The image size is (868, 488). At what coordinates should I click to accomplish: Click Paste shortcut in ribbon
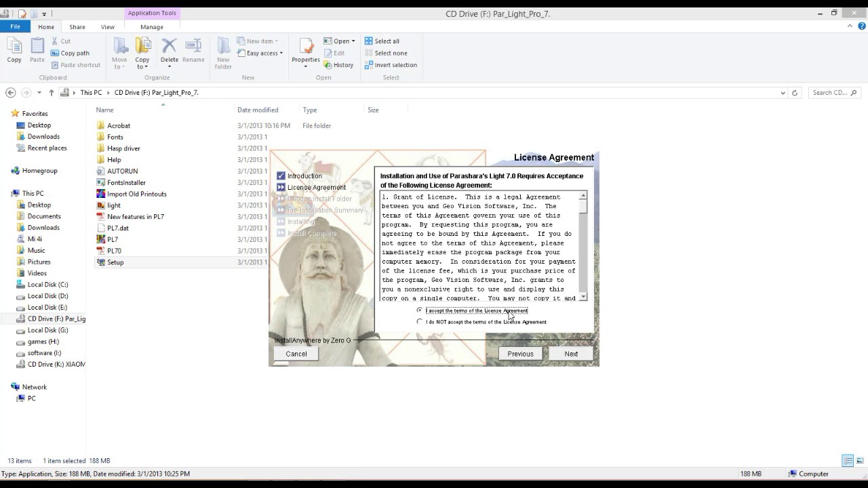pos(75,65)
